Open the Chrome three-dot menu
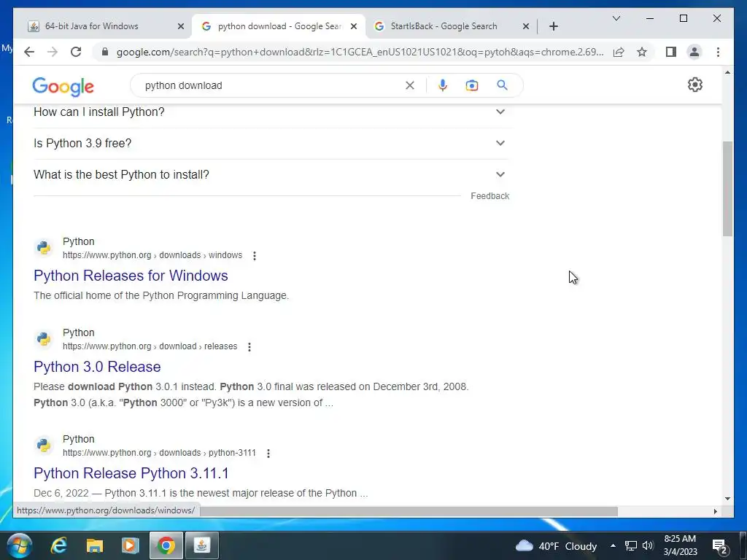This screenshot has height=560, width=747. point(718,52)
